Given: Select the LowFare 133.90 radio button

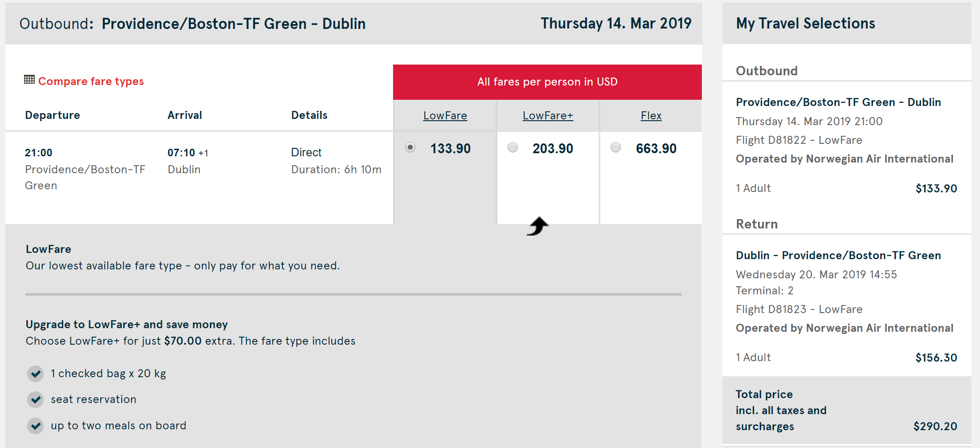Looking at the screenshot, I should [x=410, y=147].
